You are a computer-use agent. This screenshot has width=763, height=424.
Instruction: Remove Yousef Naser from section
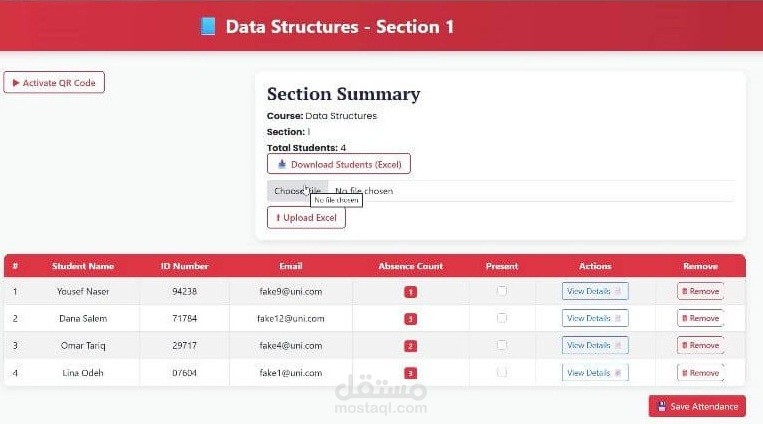click(700, 291)
